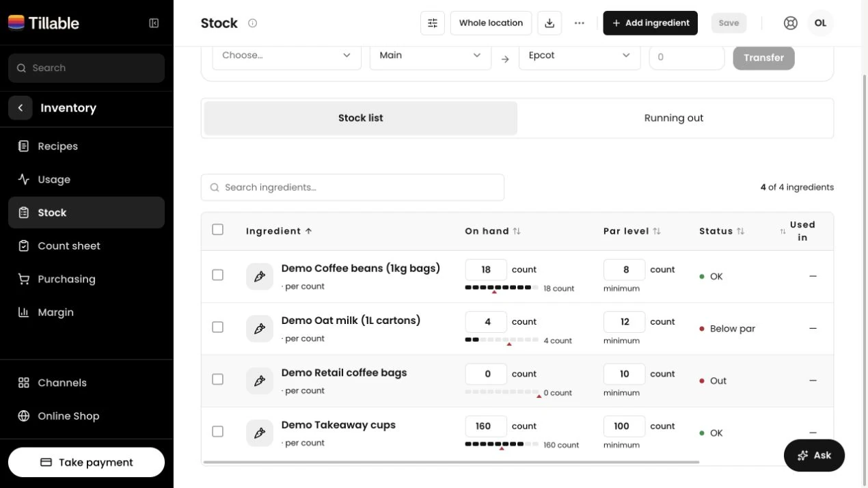Click the Takeaway cups stock level bar

pyautogui.click(x=502, y=444)
